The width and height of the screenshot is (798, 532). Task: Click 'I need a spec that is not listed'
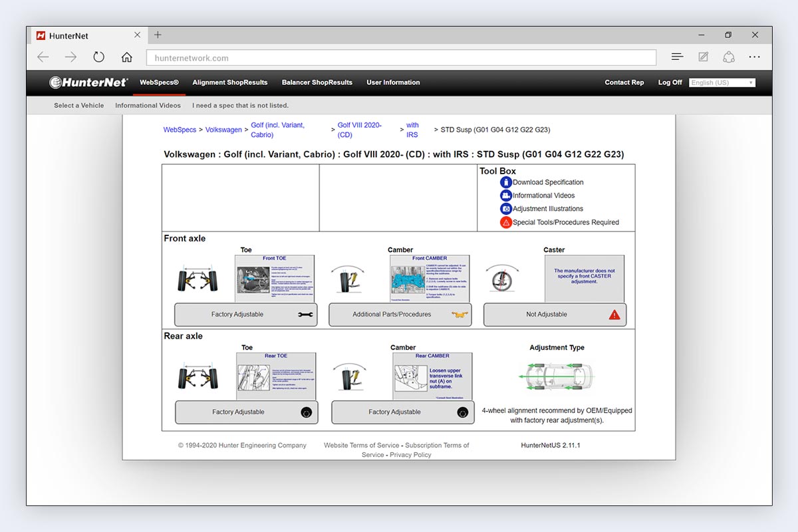tap(241, 105)
